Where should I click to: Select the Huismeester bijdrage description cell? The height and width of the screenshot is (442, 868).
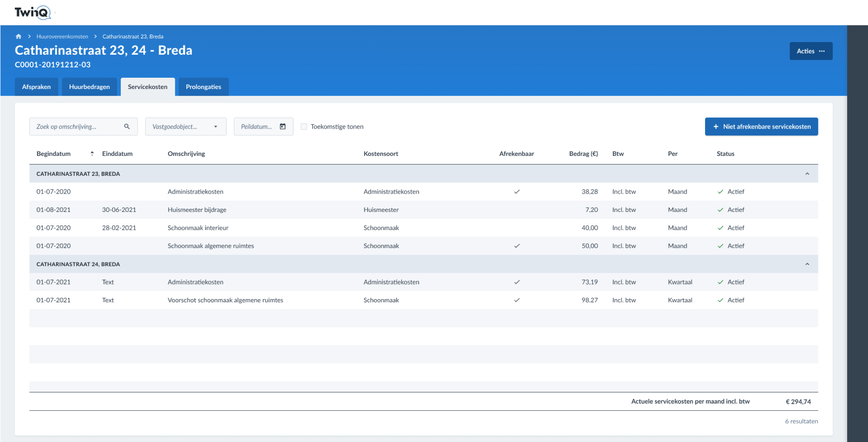click(197, 210)
